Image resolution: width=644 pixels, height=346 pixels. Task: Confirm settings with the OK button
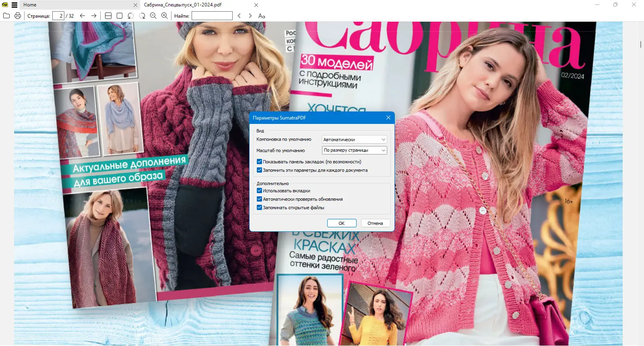click(x=342, y=223)
